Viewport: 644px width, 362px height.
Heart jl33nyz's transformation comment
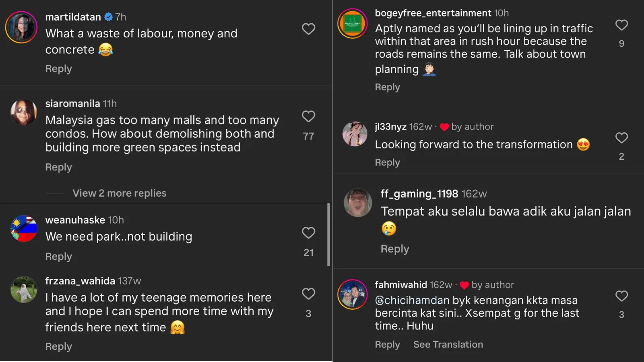[621, 138]
